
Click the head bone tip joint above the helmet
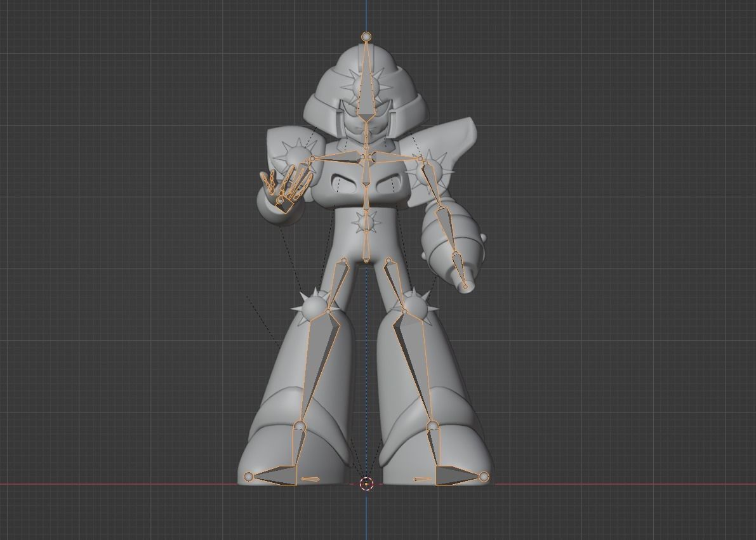(366, 36)
